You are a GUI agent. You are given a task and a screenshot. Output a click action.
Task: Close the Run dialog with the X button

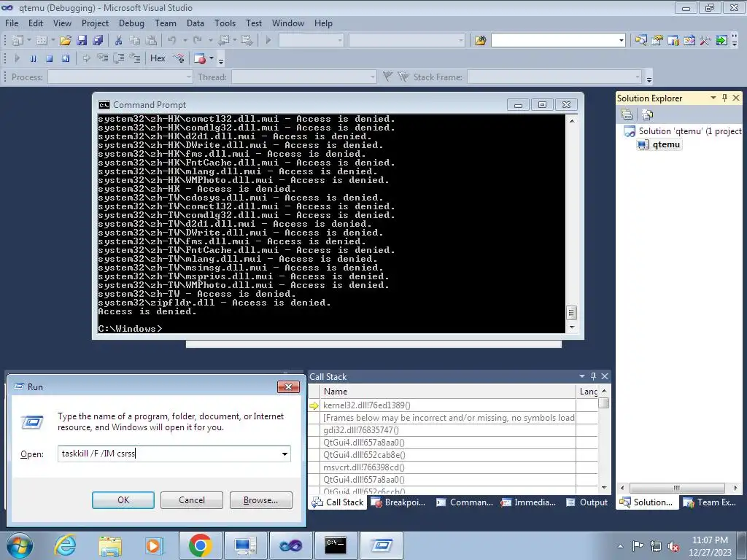tap(288, 386)
